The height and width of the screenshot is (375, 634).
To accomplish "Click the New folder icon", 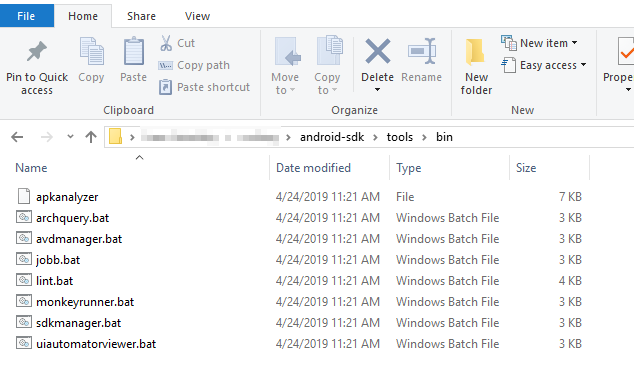I will (476, 52).
